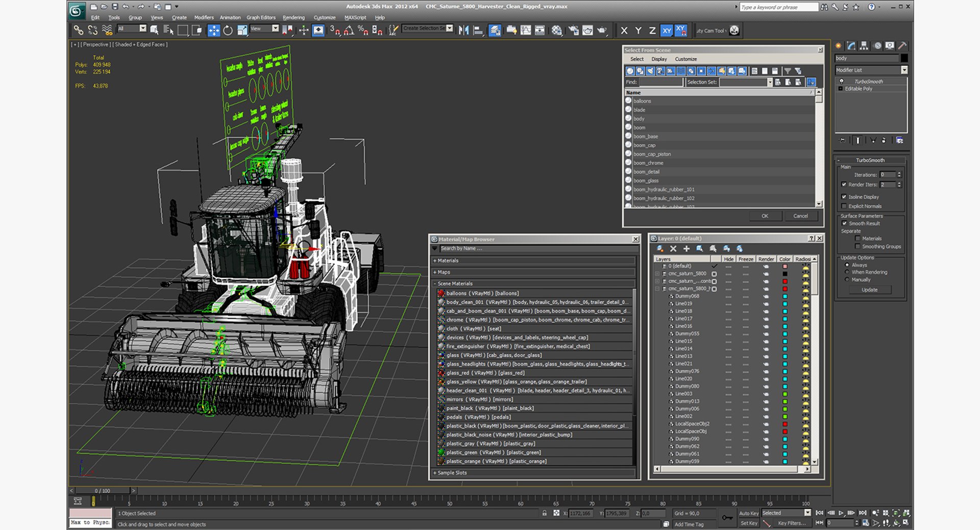Click the Set Key button
980x530 pixels.
tap(749, 523)
